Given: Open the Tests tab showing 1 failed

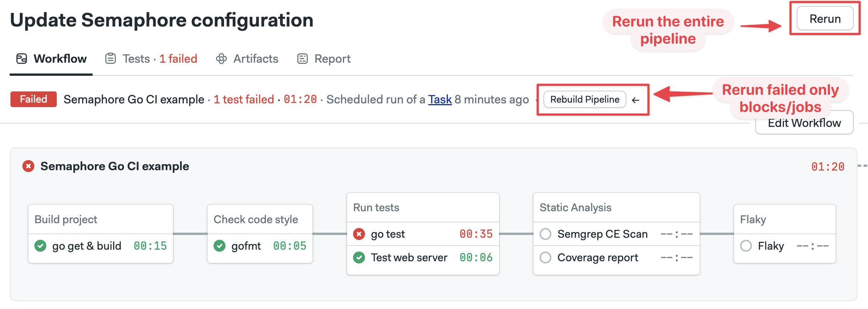Looking at the screenshot, I should pyautogui.click(x=151, y=59).
